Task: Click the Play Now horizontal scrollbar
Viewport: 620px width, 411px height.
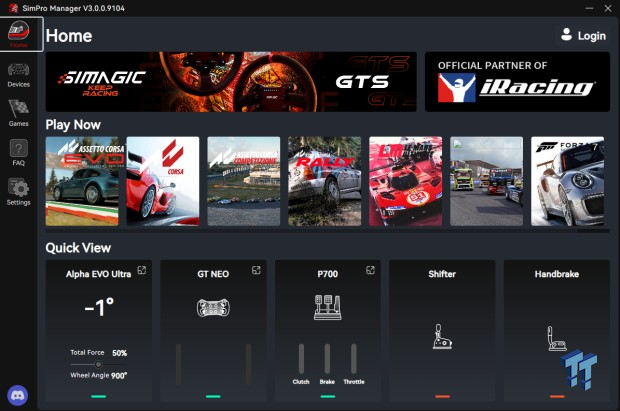Action: click(328, 231)
